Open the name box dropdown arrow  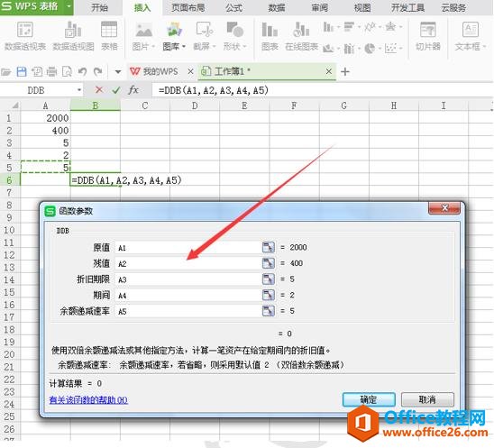tap(79, 90)
